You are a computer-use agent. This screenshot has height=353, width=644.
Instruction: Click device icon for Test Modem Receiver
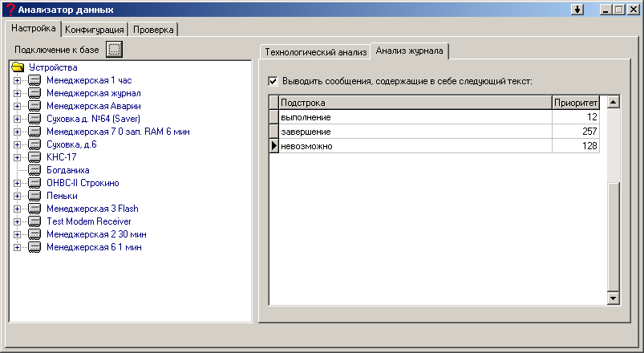click(x=34, y=221)
